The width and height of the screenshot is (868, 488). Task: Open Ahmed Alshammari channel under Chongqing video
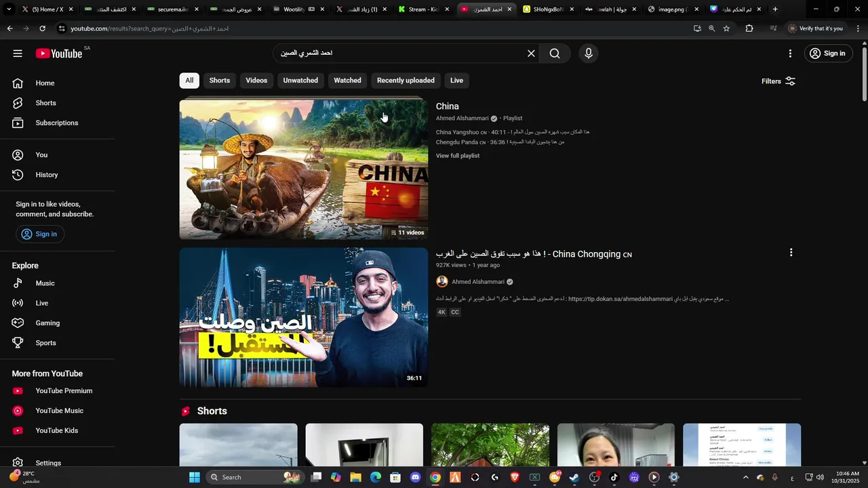click(x=478, y=282)
